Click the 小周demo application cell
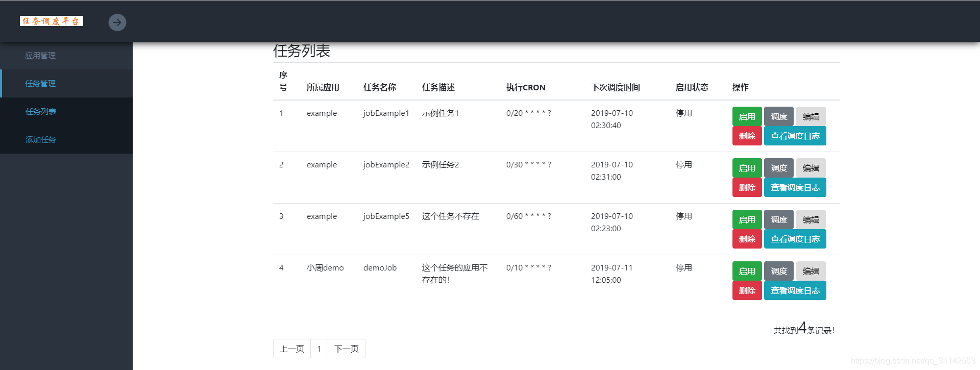The width and height of the screenshot is (980, 370). coord(325,268)
